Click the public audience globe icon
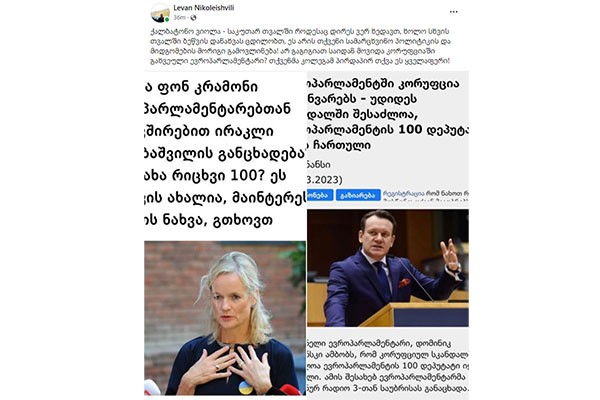This screenshot has height=400, width=600. [x=193, y=18]
